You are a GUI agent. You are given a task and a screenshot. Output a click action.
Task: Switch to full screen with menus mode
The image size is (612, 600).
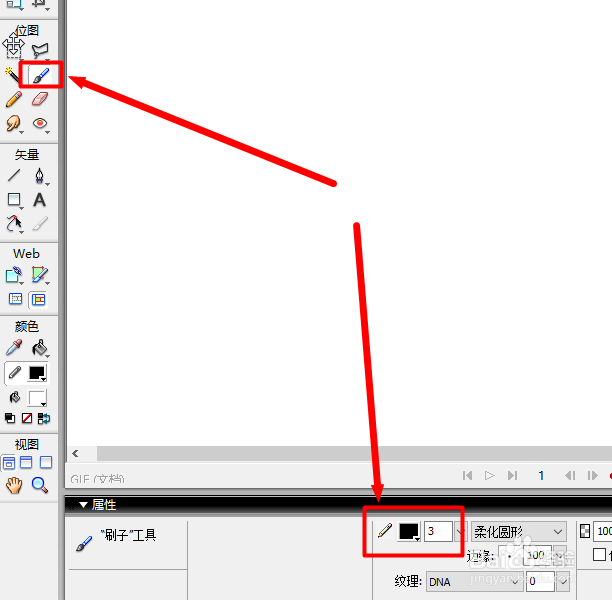(x=26, y=462)
